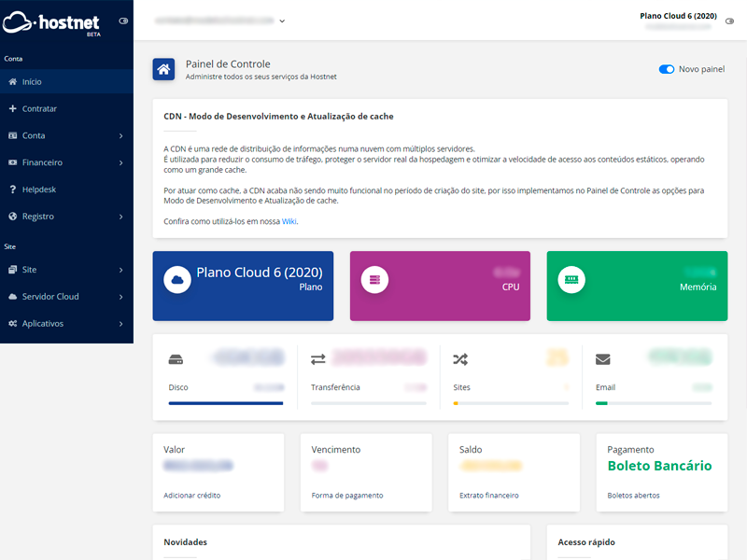Click the plus icon next to Contratar

point(13,108)
